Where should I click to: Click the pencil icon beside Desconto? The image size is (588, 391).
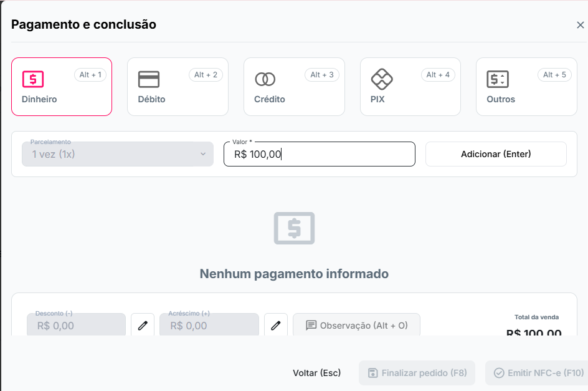coord(143,324)
